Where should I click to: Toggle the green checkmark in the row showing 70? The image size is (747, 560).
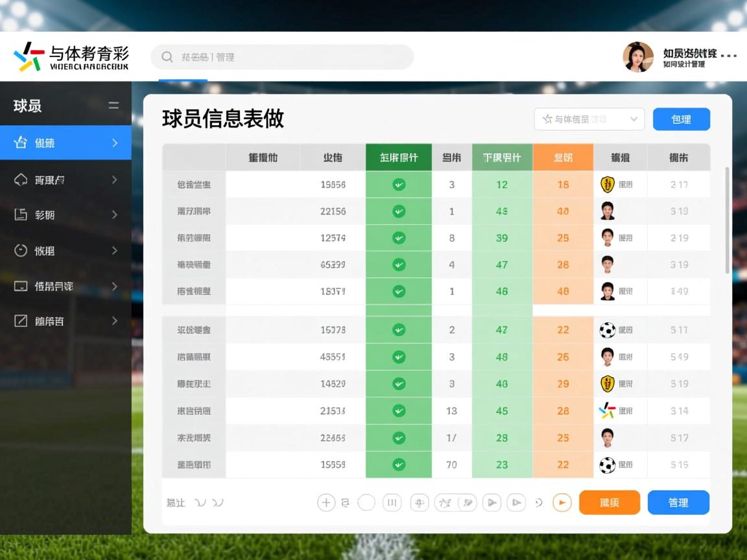tap(399, 465)
